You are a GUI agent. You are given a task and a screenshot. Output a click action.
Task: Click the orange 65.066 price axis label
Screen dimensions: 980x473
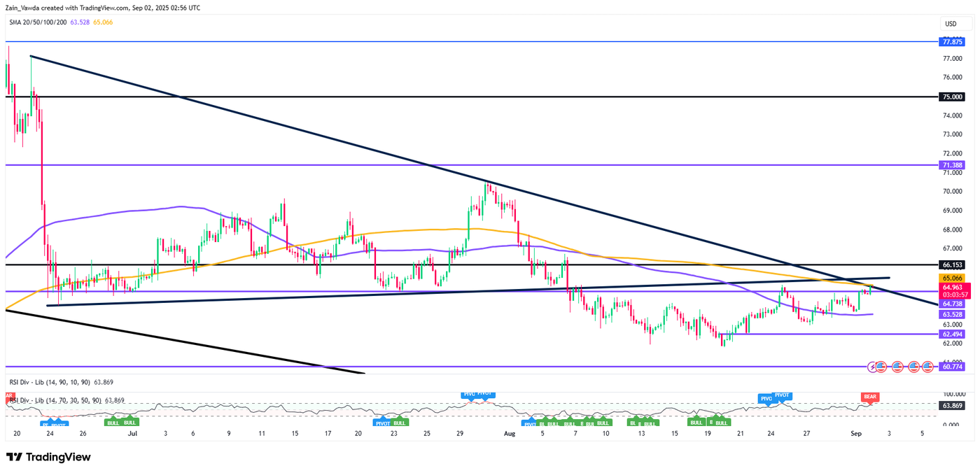tap(951, 277)
